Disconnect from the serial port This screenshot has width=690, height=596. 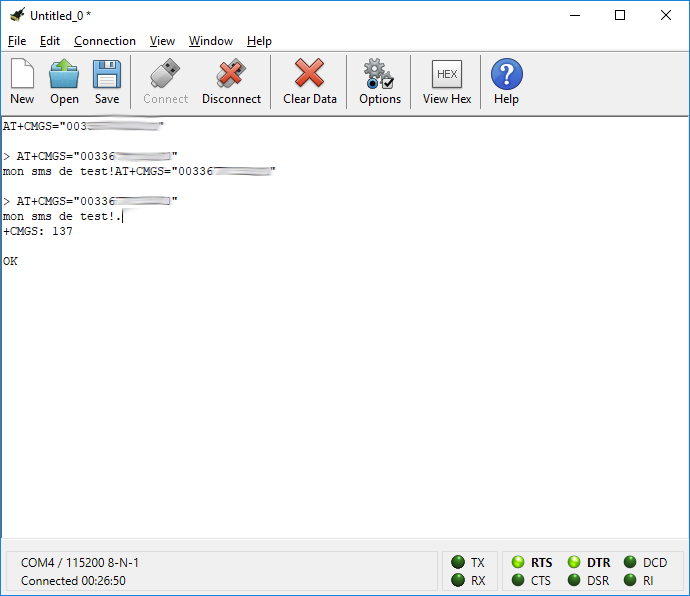[x=231, y=81]
